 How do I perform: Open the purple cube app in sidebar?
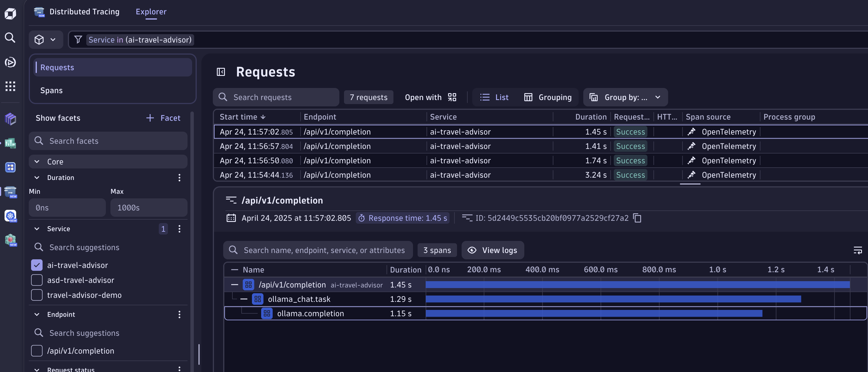pos(10,119)
